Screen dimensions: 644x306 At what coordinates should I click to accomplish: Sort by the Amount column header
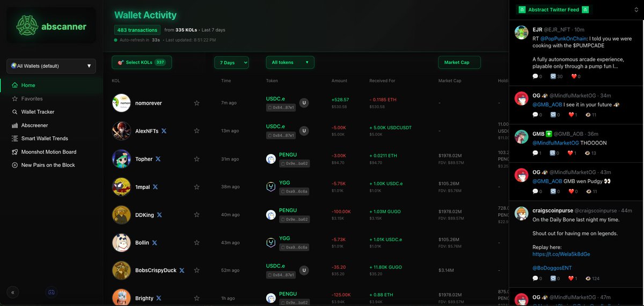339,81
